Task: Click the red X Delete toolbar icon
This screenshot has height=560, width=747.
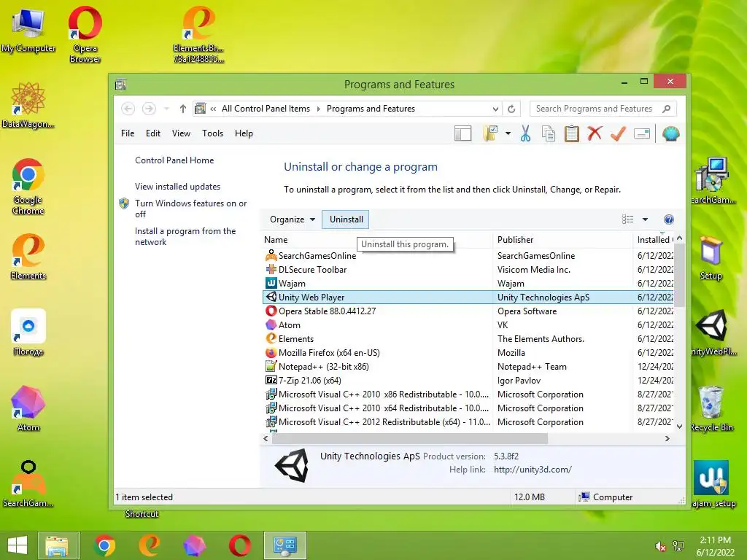Action: (x=595, y=134)
